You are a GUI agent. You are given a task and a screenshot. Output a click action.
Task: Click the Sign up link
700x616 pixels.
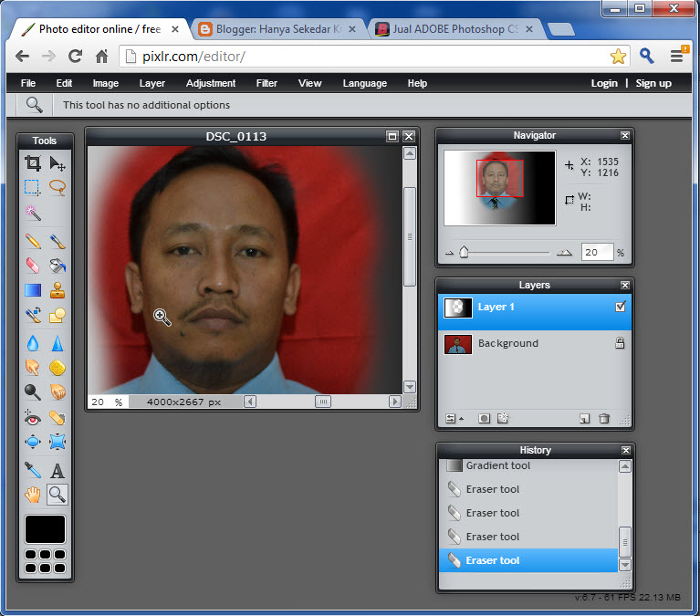pos(653,83)
